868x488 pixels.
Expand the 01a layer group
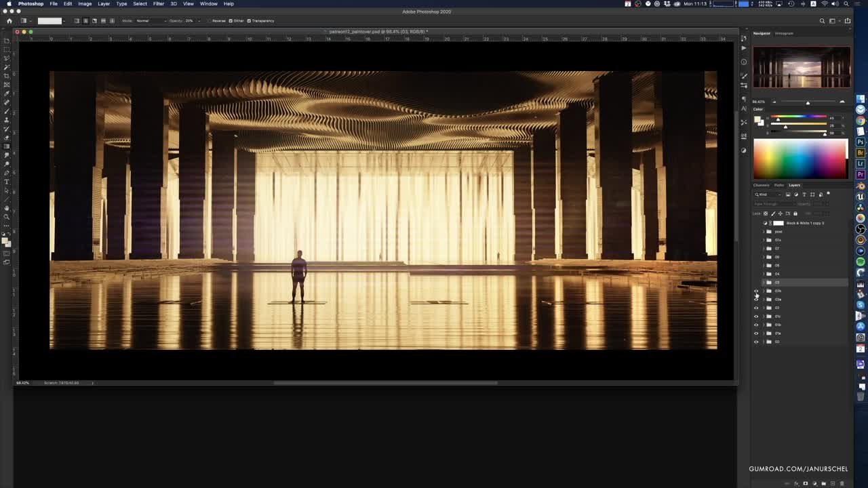click(764, 333)
